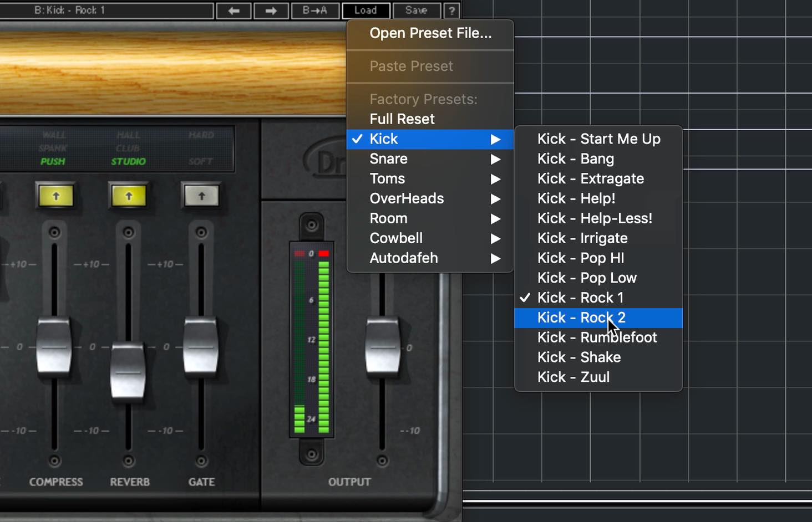
Task: Click the red clip indicator on output meter
Action: tap(324, 254)
